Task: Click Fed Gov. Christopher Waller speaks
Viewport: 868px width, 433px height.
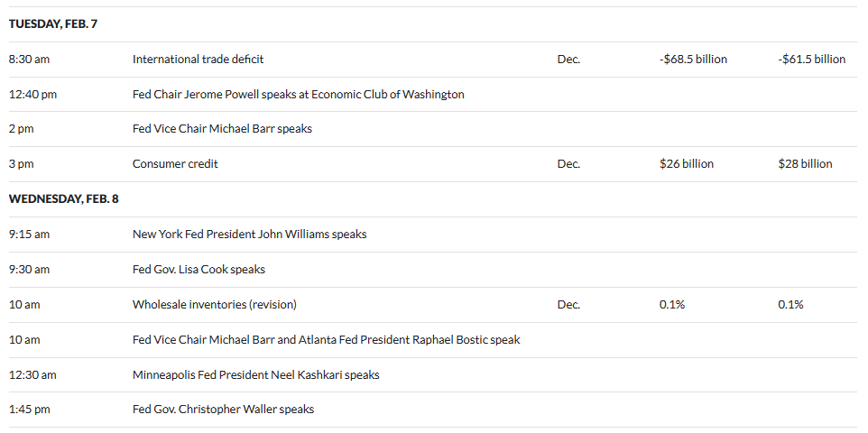Action: click(x=223, y=410)
